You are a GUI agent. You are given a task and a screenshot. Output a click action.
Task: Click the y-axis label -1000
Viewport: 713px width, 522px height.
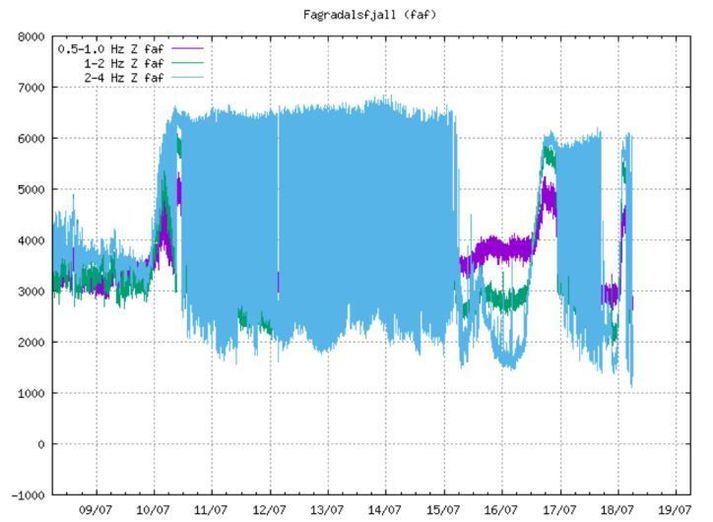[x=28, y=495]
